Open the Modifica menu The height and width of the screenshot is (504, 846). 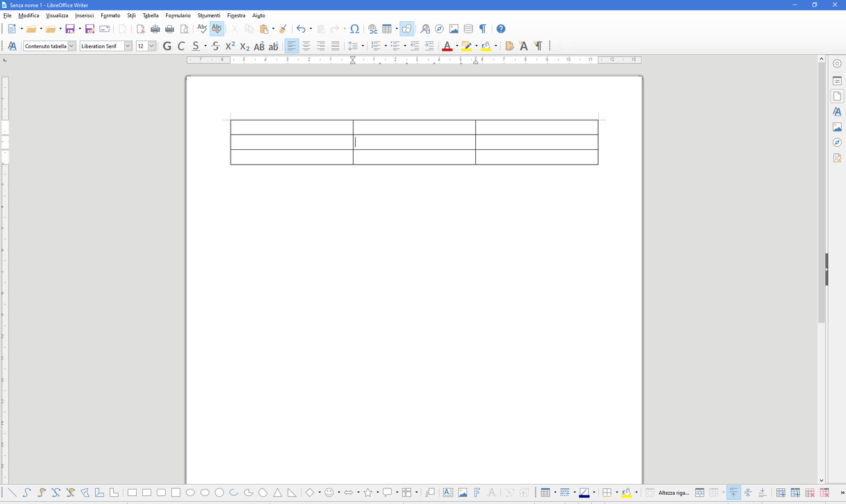[28, 15]
